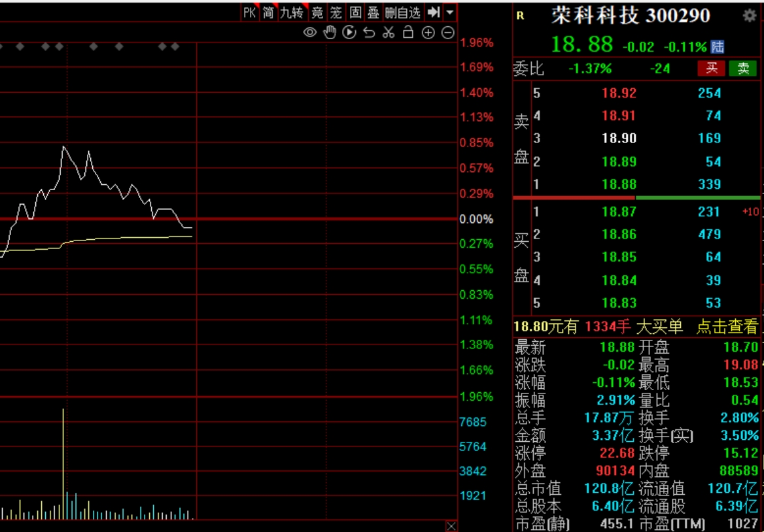The width and height of the screenshot is (764, 532).
Task: Start the circular play replay icon
Action: 349,33
